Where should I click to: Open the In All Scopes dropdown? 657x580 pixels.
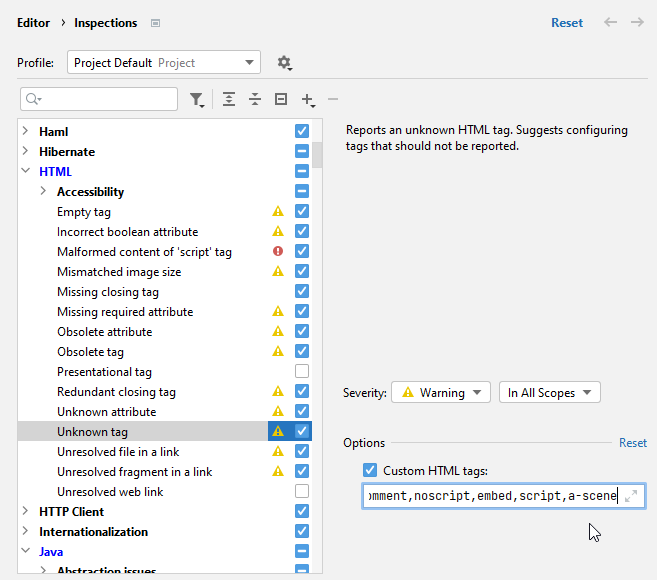(x=549, y=393)
